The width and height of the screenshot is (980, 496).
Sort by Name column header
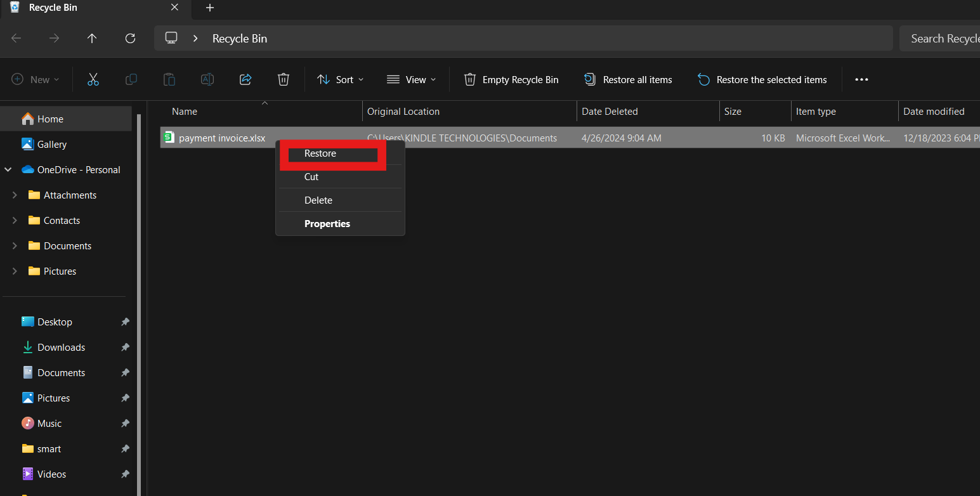pos(261,112)
